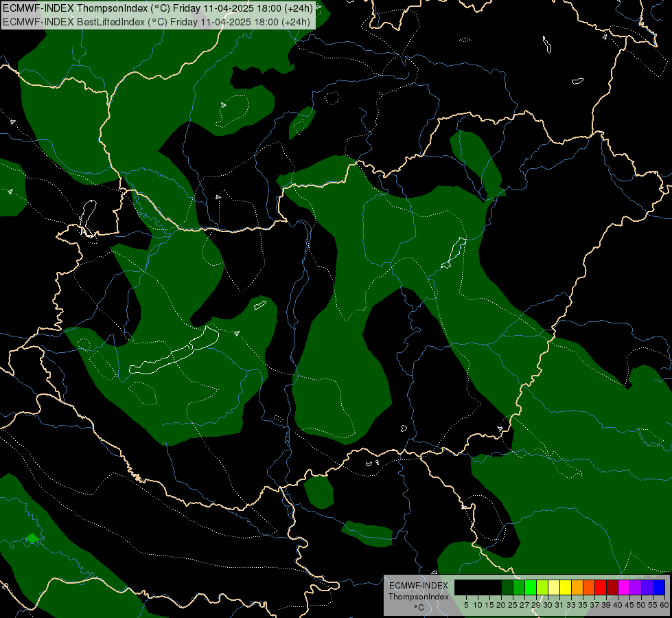Click the purple 45–50 legend swatch
This screenshot has height=618, width=672.
[636, 587]
